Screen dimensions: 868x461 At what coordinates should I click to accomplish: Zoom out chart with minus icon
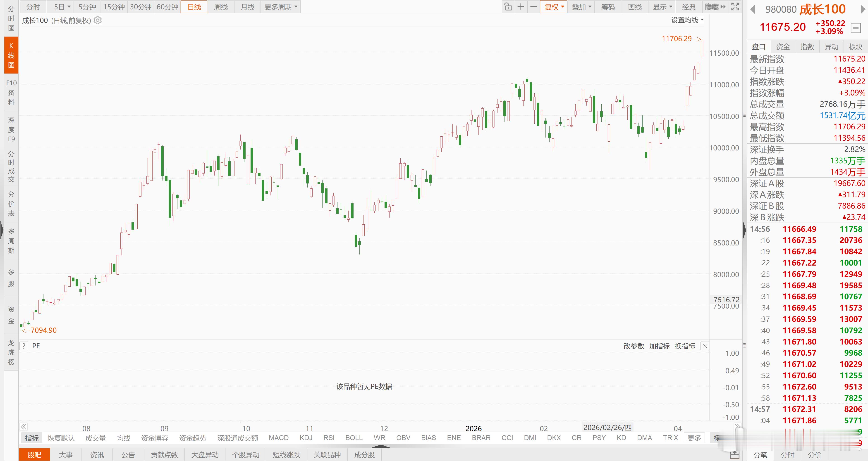533,7
